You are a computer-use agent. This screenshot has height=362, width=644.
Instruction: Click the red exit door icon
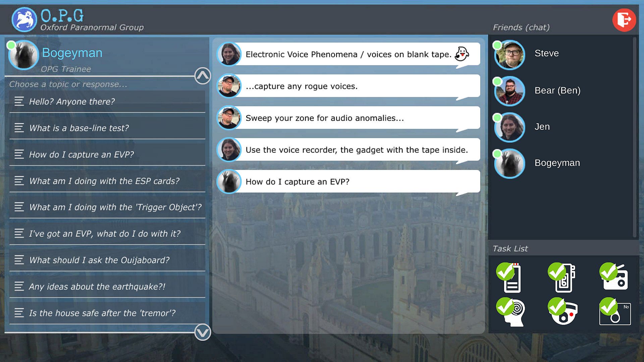coord(624,20)
